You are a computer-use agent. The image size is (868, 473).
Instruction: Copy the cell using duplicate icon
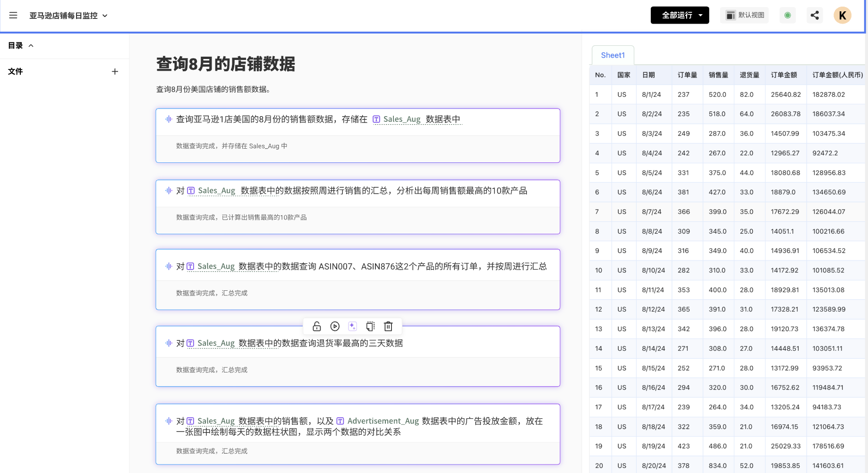tap(370, 326)
